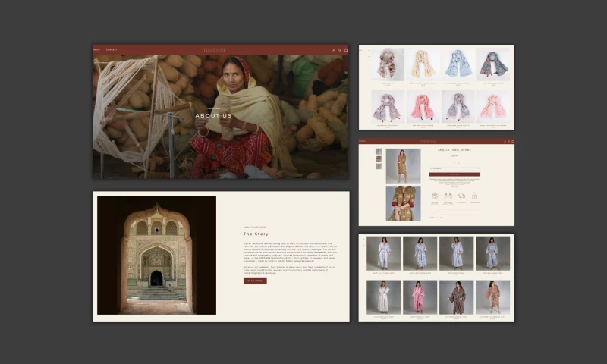Select the Shop menu item in About Us header

pyautogui.click(x=97, y=50)
